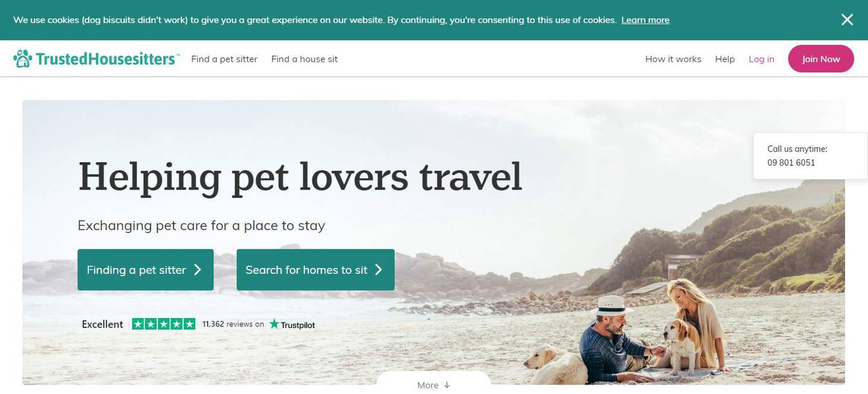Click the Join Now button

[x=821, y=59]
